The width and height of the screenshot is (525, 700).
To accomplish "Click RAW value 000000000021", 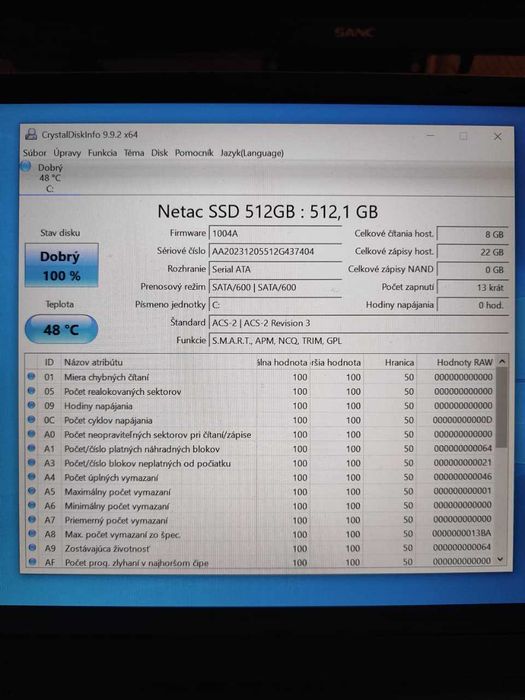I will (x=462, y=462).
